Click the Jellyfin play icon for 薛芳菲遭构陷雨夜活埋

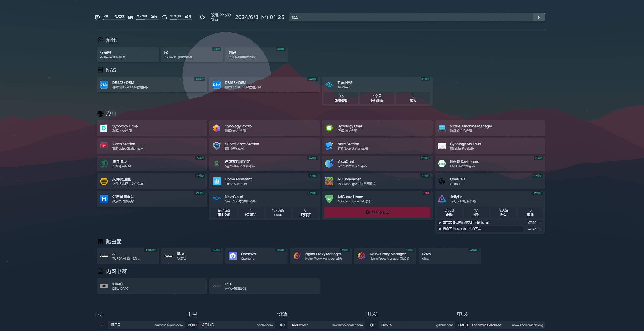pos(440,223)
